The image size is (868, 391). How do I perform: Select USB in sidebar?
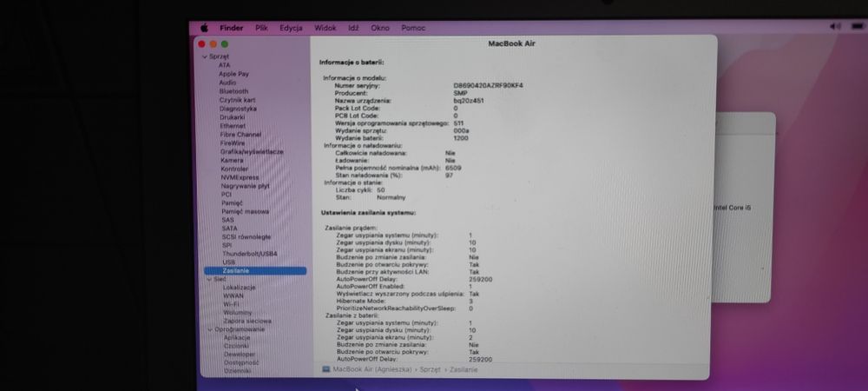pyautogui.click(x=228, y=262)
